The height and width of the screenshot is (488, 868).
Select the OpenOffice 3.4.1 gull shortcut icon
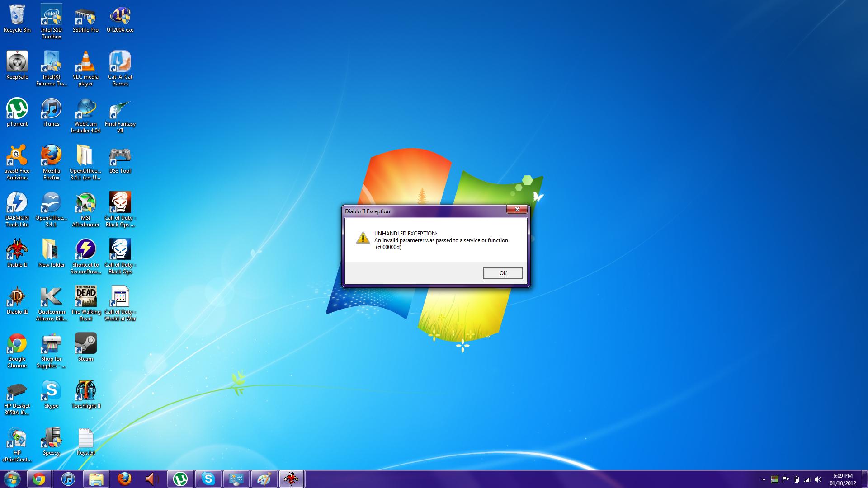[x=52, y=210]
